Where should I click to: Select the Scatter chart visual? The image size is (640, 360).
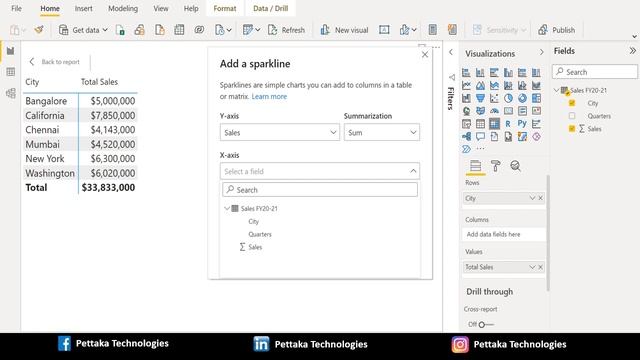pos(494,98)
